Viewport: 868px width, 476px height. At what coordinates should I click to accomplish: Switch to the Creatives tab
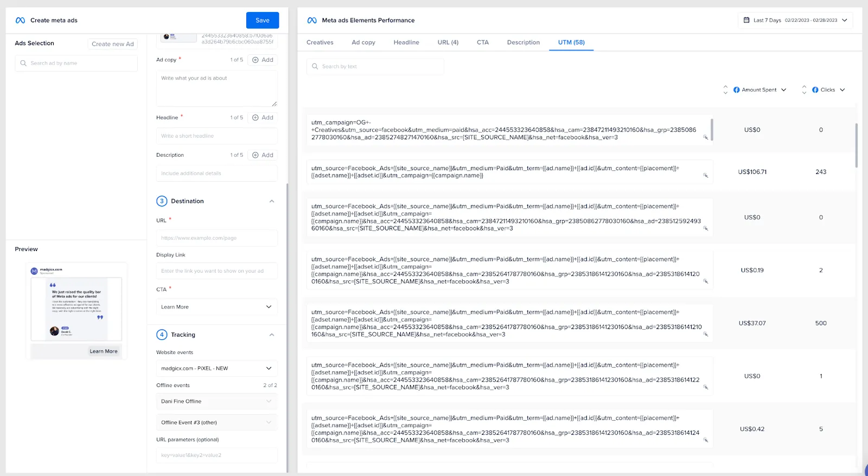click(x=320, y=42)
